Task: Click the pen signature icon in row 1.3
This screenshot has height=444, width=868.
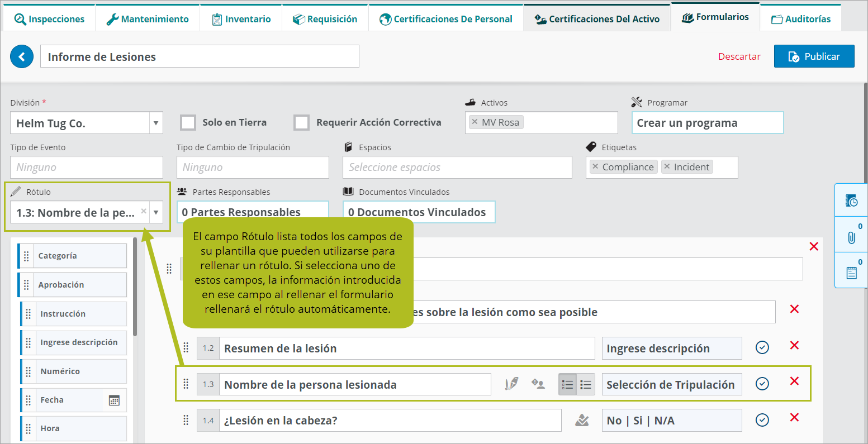Action: [x=511, y=384]
